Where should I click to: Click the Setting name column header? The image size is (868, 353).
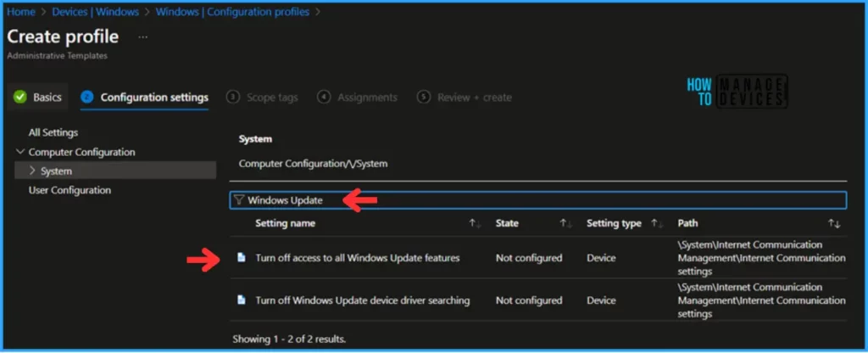(285, 223)
